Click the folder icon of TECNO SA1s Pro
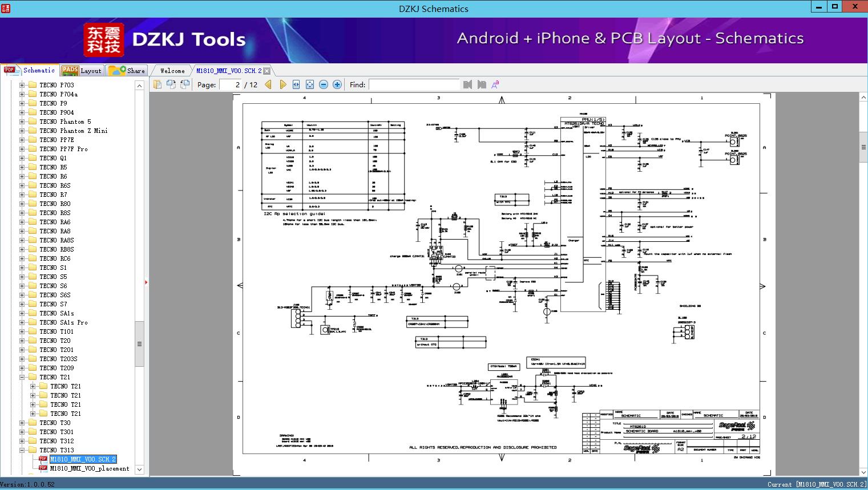 coord(33,322)
